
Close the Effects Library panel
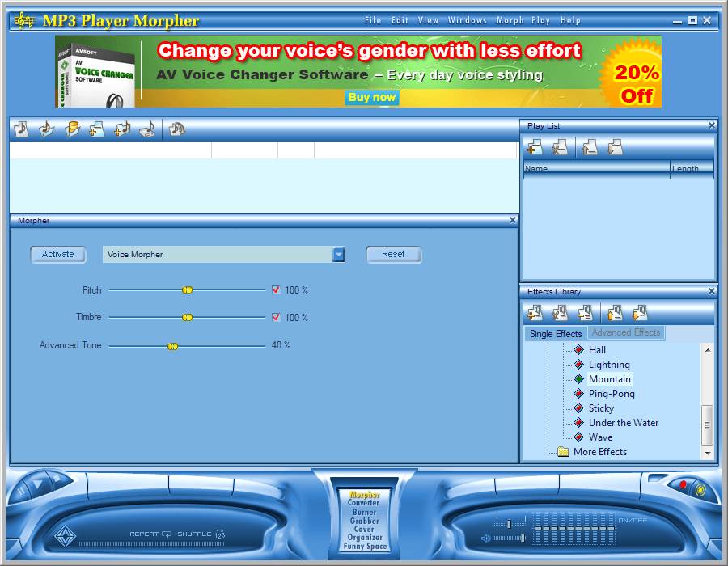tap(711, 291)
